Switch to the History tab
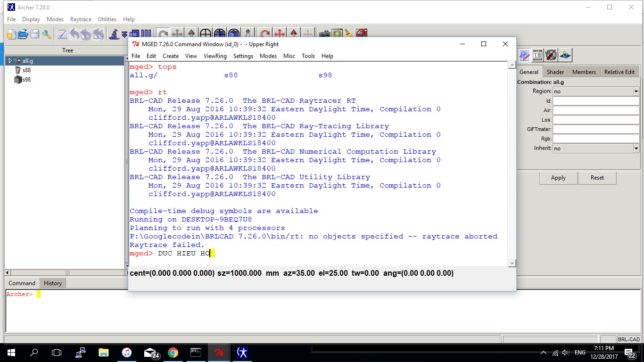This screenshot has width=644, height=362. point(53,283)
